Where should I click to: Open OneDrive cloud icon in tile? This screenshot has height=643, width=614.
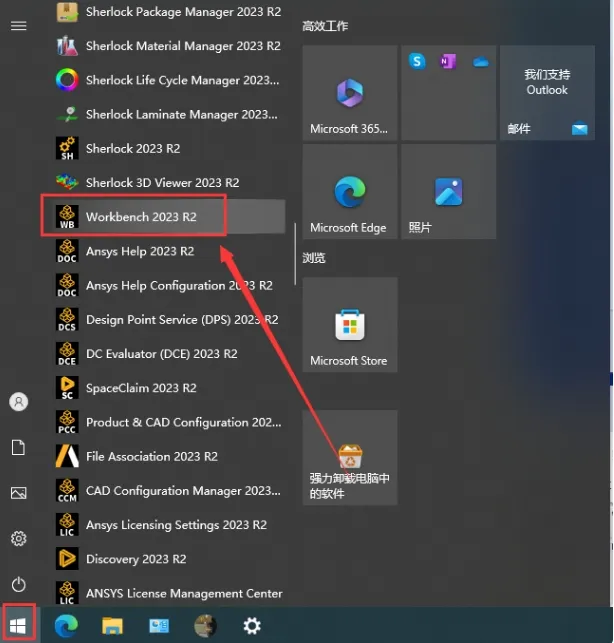pos(481,62)
